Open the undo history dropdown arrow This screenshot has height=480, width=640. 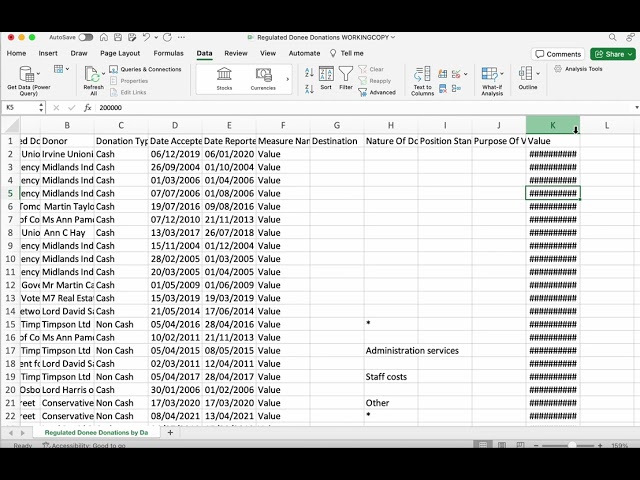pyautogui.click(x=156, y=37)
